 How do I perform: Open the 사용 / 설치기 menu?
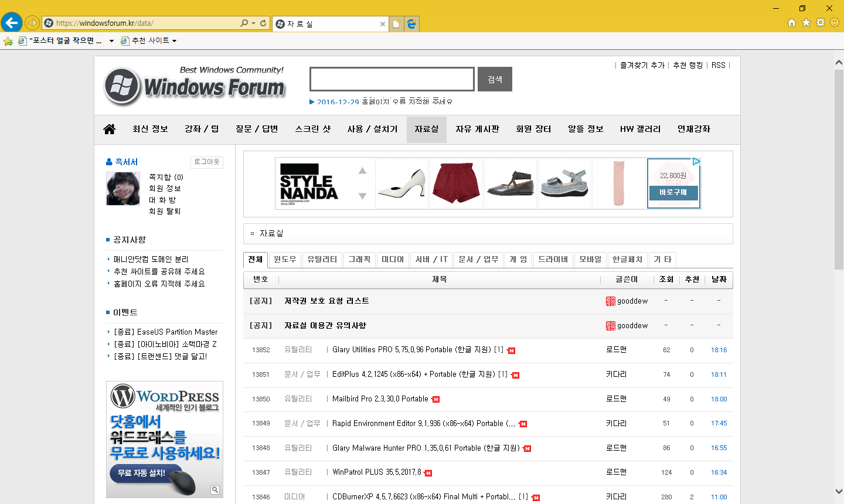point(372,129)
